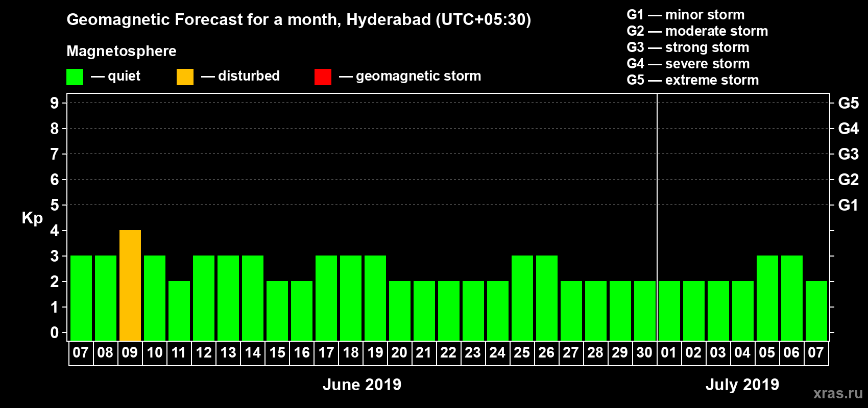Click 'G4 — severe storm' legend text
The width and height of the screenshot is (868, 408).
click(688, 64)
